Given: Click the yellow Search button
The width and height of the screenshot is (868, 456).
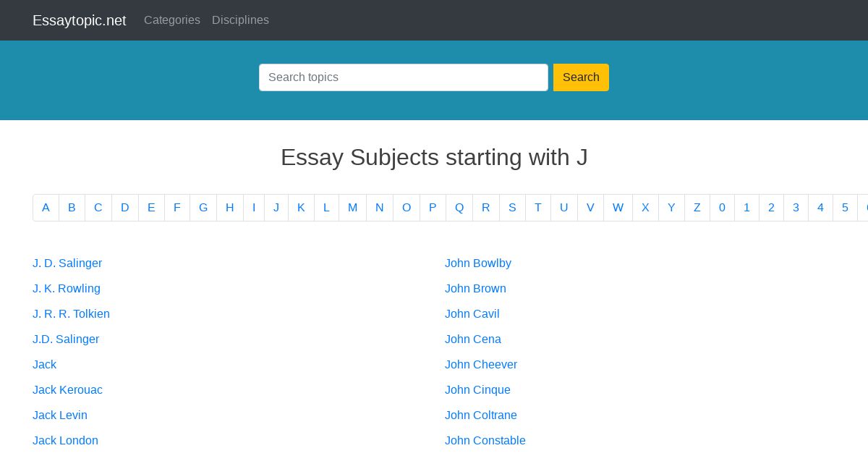Looking at the screenshot, I should [x=581, y=77].
